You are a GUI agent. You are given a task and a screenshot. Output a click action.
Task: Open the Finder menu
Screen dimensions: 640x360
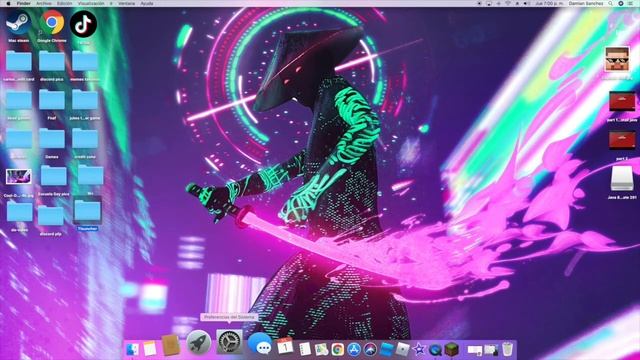pos(23,3)
